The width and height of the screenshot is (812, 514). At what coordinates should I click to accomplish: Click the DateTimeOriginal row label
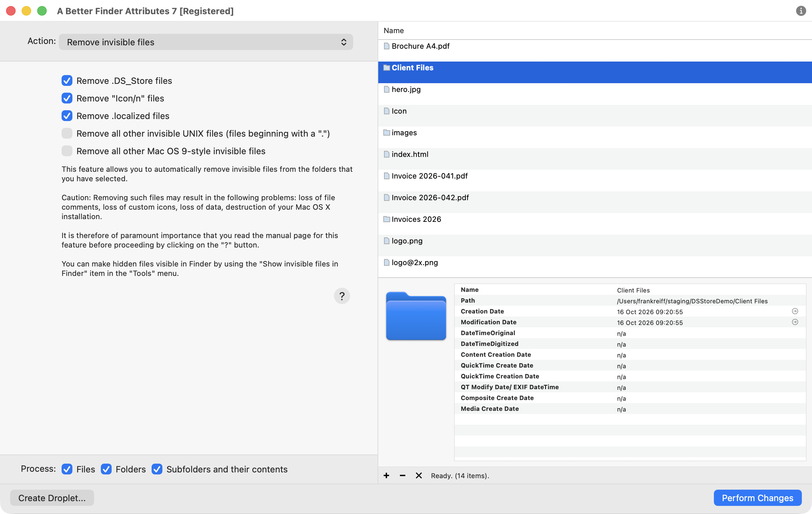[x=488, y=333]
